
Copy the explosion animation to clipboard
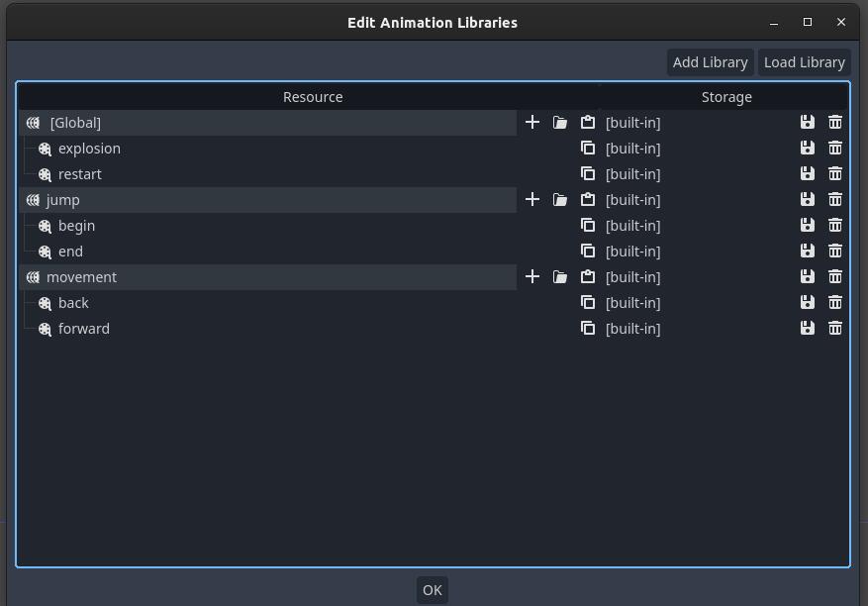click(x=587, y=148)
